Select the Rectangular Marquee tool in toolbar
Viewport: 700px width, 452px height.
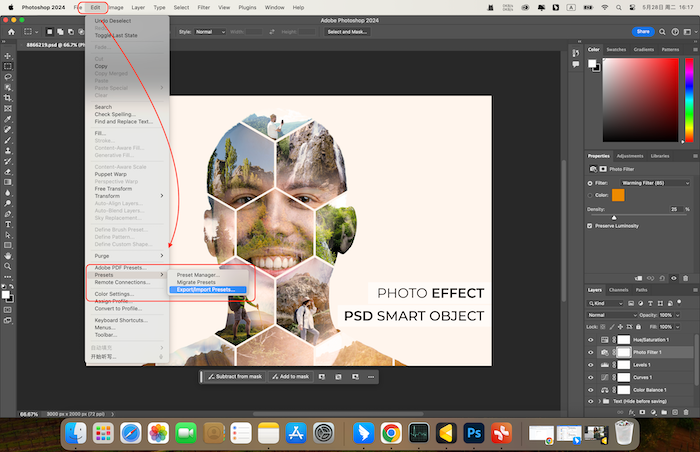click(x=8, y=66)
